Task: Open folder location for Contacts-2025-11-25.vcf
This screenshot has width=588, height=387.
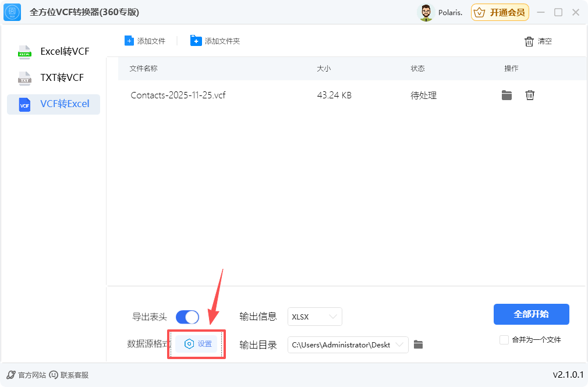Action: [506, 95]
